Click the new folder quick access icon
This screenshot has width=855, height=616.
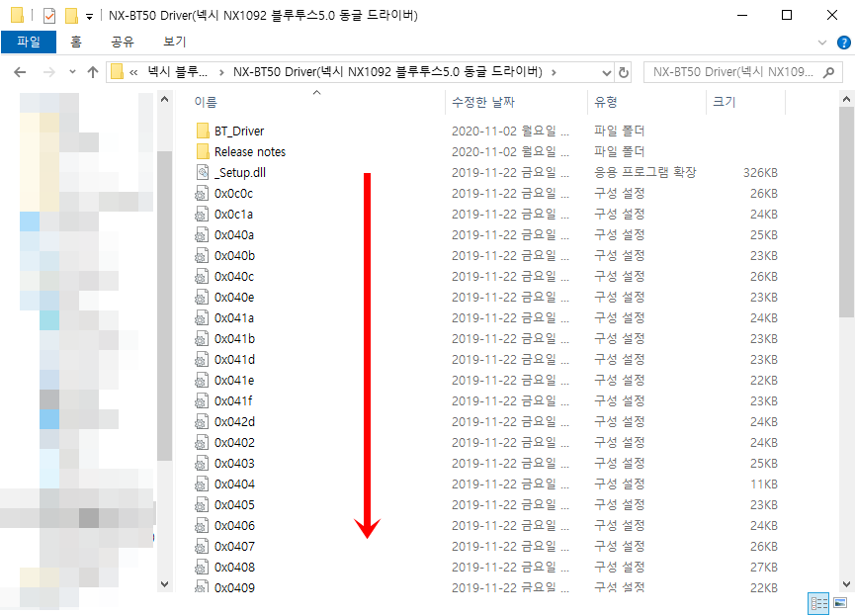click(71, 15)
